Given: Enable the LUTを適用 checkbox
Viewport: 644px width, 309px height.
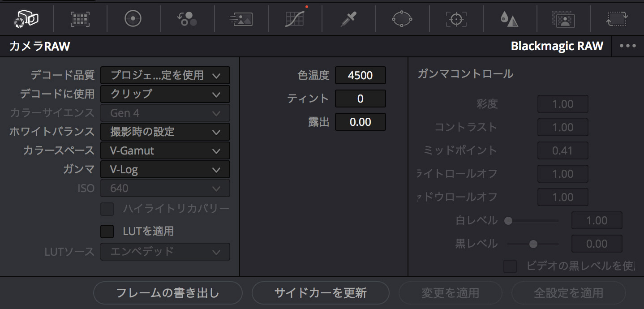Looking at the screenshot, I should (107, 231).
